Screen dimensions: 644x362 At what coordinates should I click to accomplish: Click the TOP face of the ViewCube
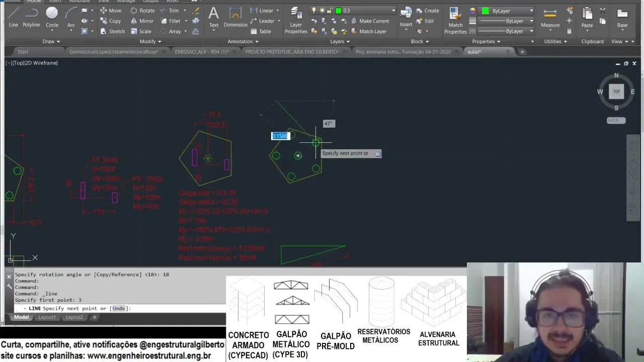pyautogui.click(x=616, y=92)
